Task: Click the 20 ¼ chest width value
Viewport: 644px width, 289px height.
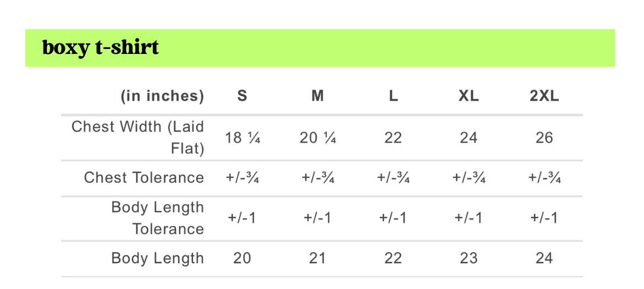Action: (318, 138)
